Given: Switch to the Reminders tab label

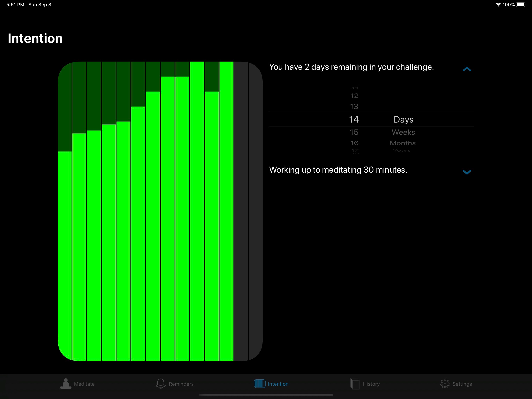Looking at the screenshot, I should [181, 384].
